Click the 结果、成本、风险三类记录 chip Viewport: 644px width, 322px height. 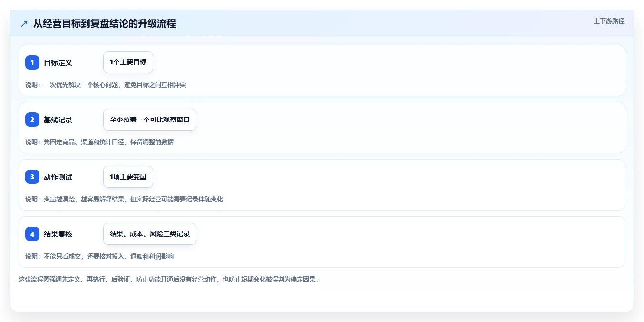pyautogui.click(x=150, y=234)
